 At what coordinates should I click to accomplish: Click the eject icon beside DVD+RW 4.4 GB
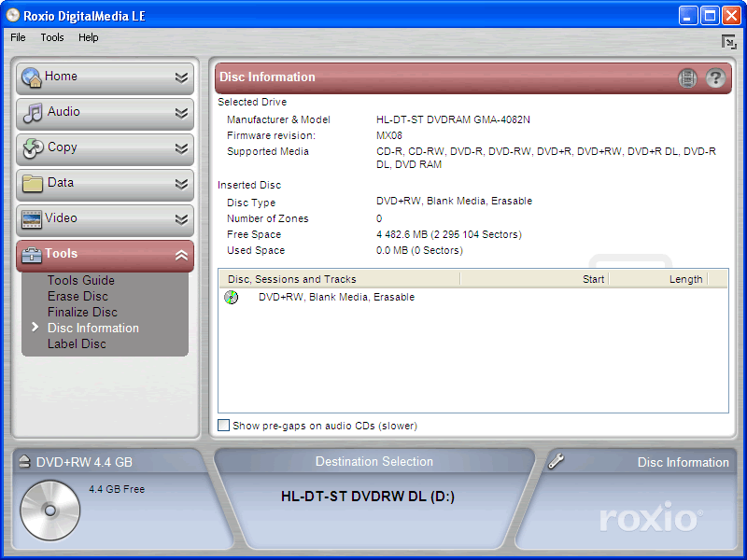(x=24, y=461)
